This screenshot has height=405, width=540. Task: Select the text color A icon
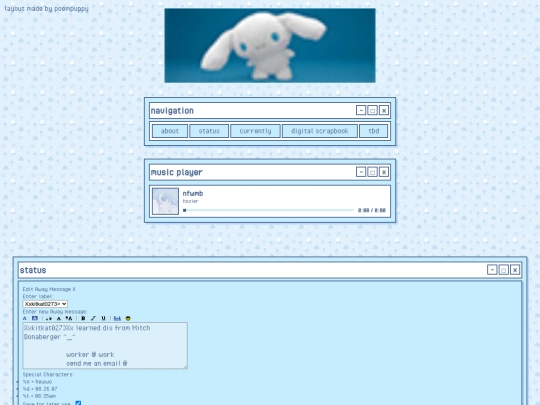coord(25,318)
